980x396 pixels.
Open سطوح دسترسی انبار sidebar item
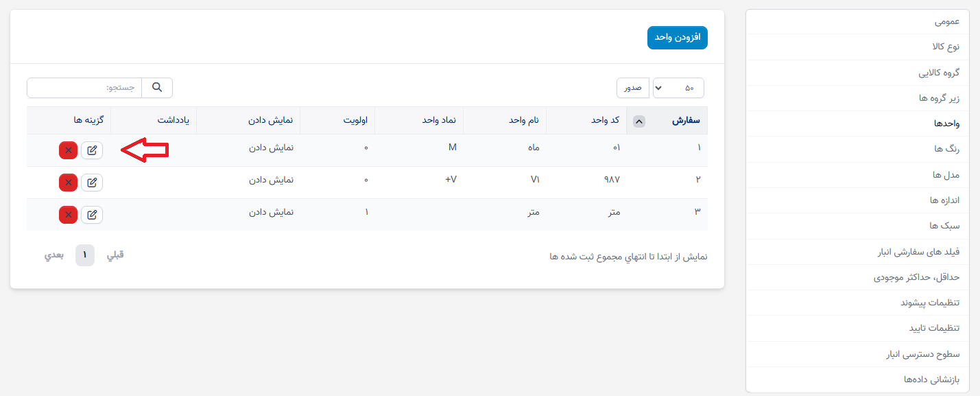[x=857, y=354]
